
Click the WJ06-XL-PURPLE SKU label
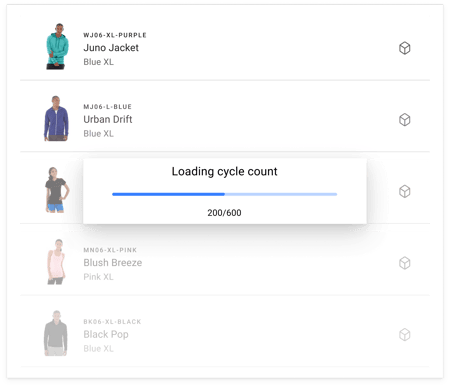115,35
